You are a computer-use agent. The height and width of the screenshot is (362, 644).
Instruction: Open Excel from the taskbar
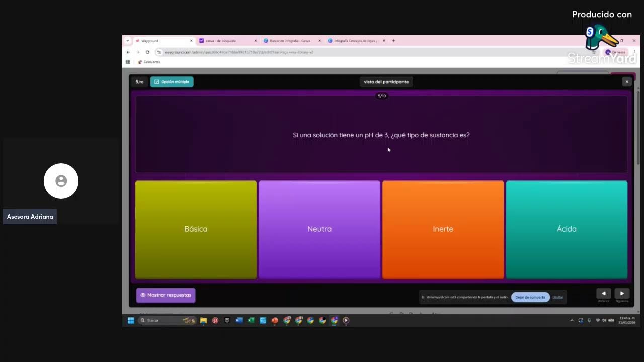251,320
